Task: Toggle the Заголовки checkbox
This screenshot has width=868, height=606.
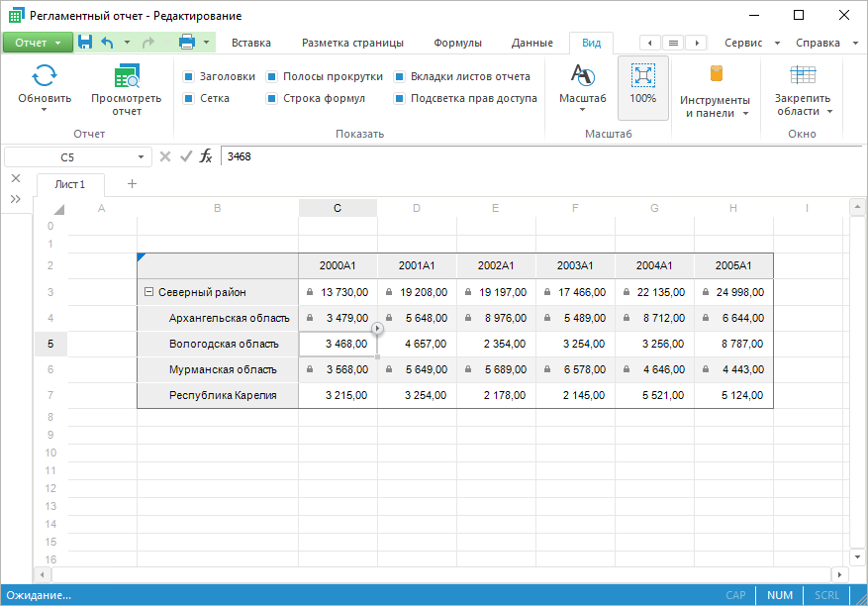Action: pos(188,76)
